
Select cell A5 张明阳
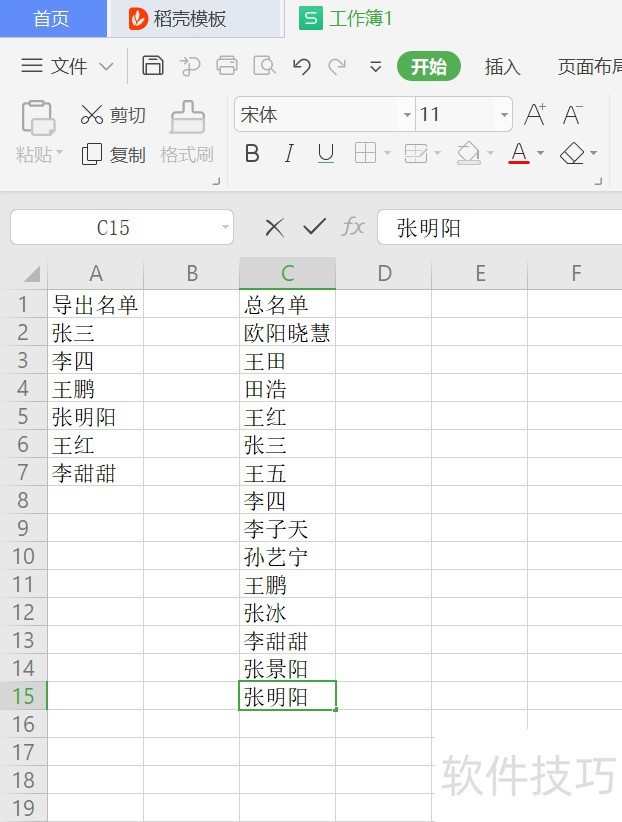coord(95,417)
